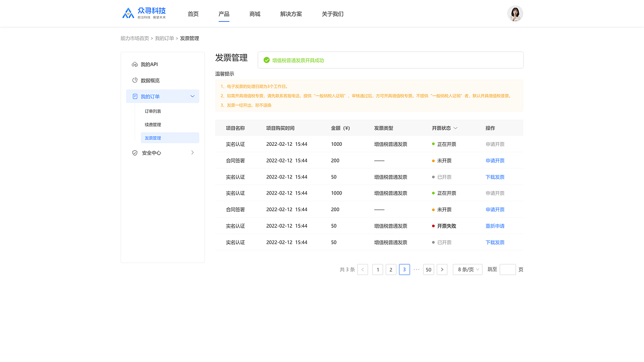Click the green success checkmark icon
This screenshot has height=362, width=644.
tap(266, 59)
